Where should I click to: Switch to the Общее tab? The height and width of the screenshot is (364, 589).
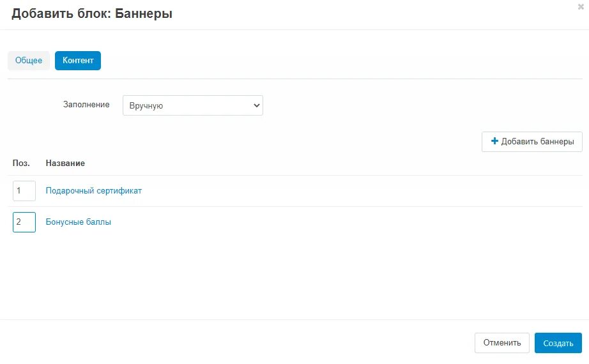pyautogui.click(x=29, y=61)
